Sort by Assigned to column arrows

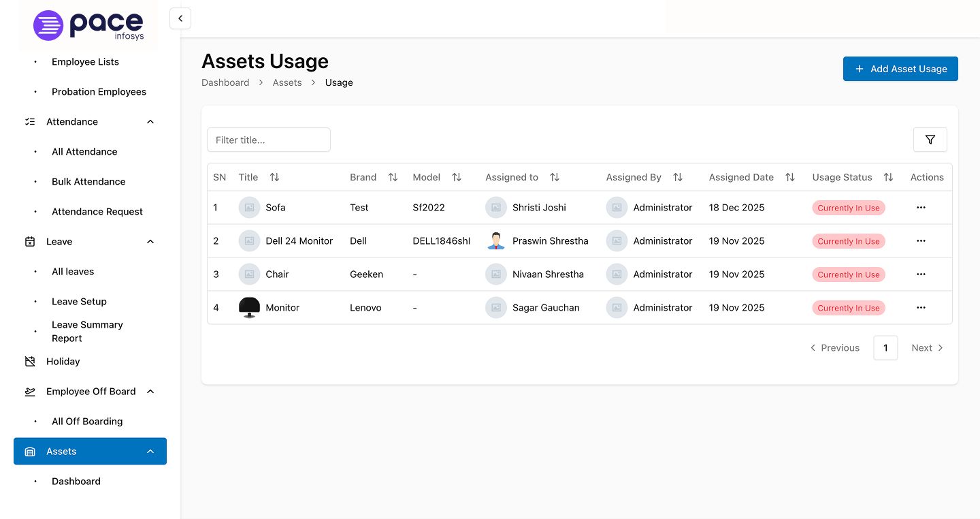coord(555,177)
